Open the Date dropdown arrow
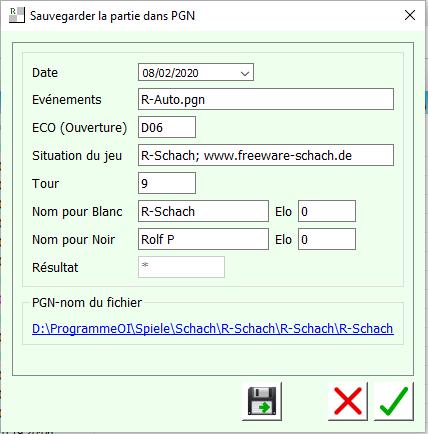Viewport: 428px width, 434px height. (245, 73)
